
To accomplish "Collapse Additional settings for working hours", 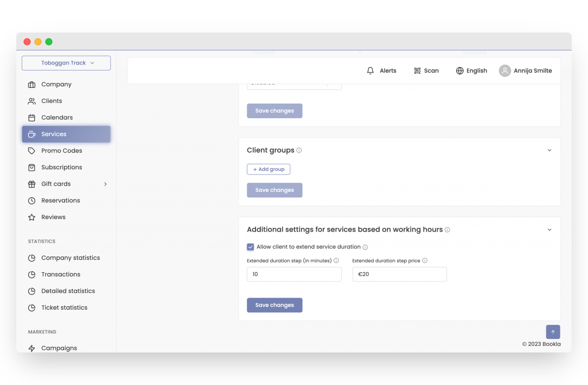I will click(549, 229).
